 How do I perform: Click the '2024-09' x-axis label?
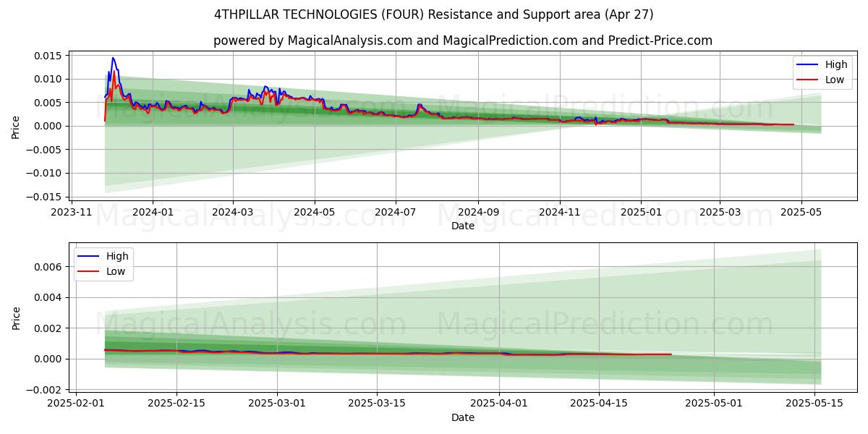(x=478, y=212)
